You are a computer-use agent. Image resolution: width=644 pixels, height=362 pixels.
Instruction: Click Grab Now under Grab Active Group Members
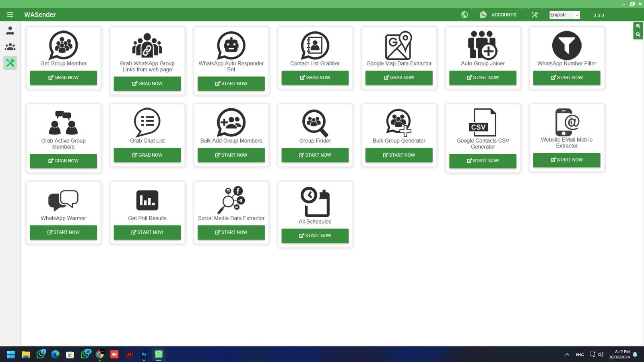(64, 161)
